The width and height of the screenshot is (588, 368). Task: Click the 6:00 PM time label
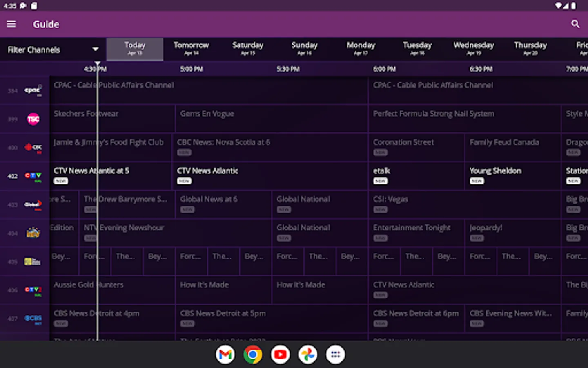[x=384, y=69]
